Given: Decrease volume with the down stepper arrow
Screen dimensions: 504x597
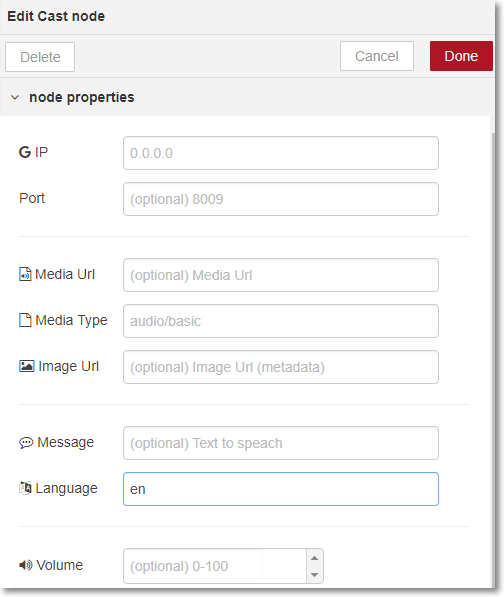Looking at the screenshot, I should click(x=314, y=575).
